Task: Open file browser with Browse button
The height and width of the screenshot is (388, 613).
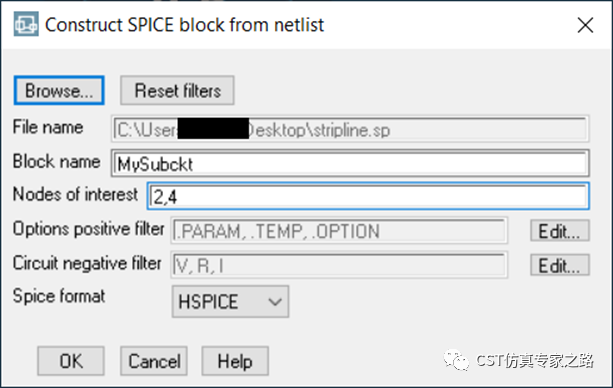Action: tap(59, 91)
